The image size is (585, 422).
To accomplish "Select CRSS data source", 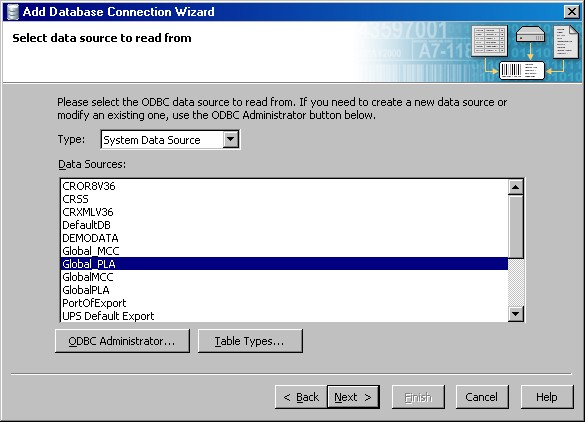I will click(284, 199).
